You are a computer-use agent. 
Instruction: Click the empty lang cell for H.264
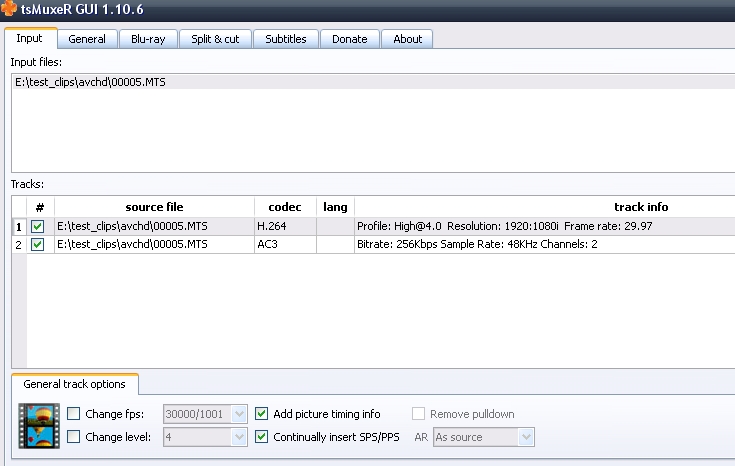335,226
